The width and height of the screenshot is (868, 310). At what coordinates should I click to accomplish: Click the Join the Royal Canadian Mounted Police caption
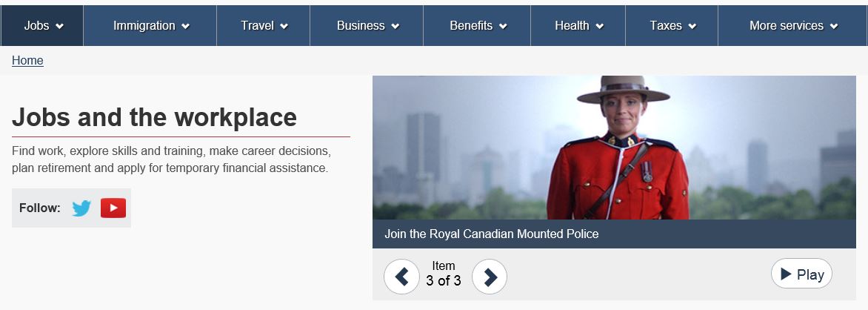coord(491,234)
